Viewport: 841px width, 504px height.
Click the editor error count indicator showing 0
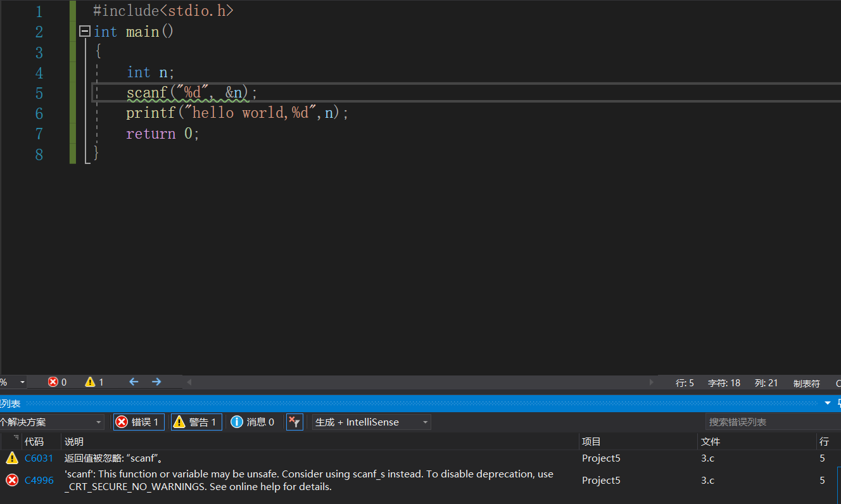coord(57,382)
